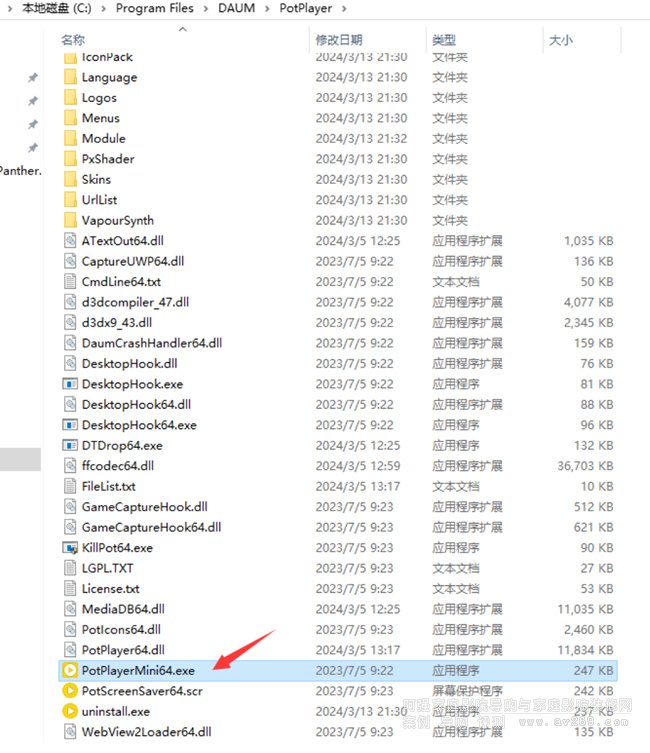Image resolution: width=650 pixels, height=753 pixels.
Task: Click the Skins folder icon
Action: click(70, 180)
